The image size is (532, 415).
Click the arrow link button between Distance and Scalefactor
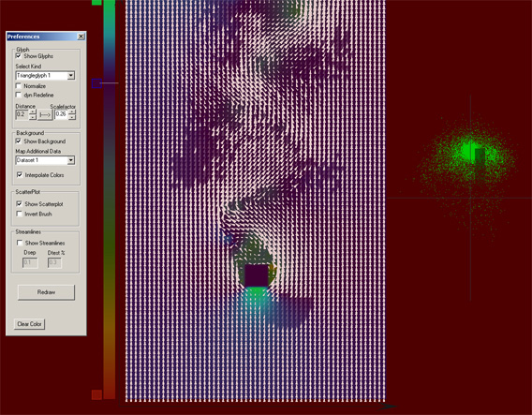click(x=45, y=115)
